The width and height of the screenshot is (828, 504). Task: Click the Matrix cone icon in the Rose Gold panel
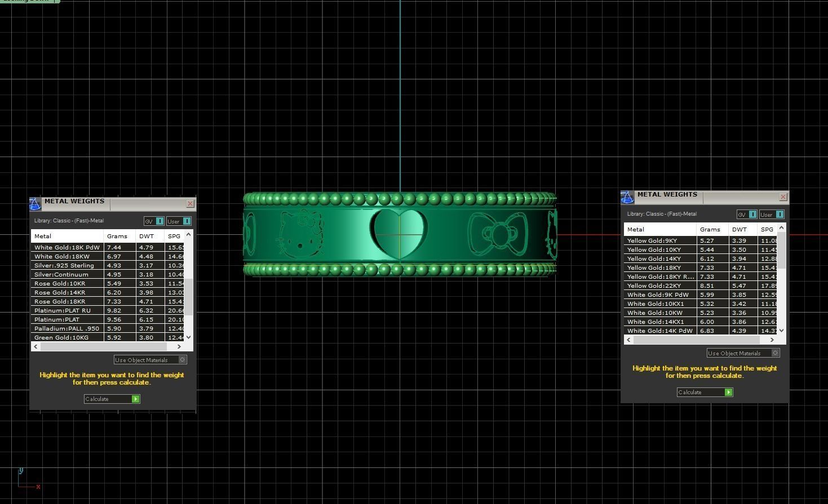35,204
